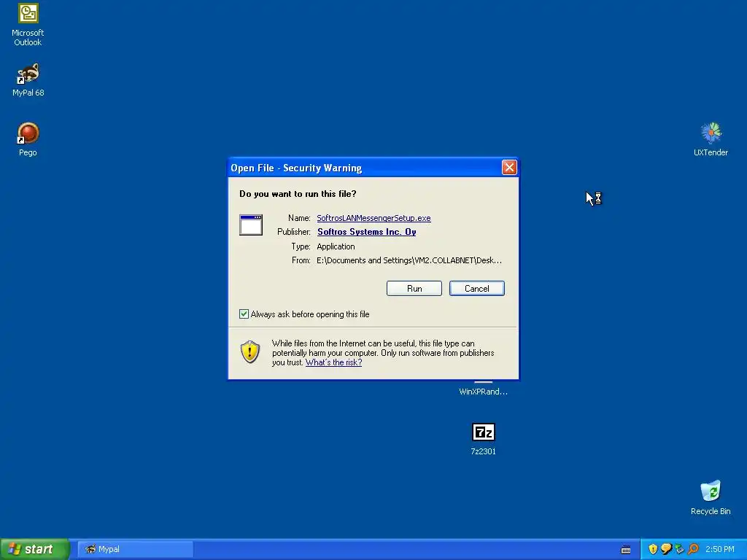Select the Pego desktop shortcut
This screenshot has height=560, width=747.
coord(28,139)
